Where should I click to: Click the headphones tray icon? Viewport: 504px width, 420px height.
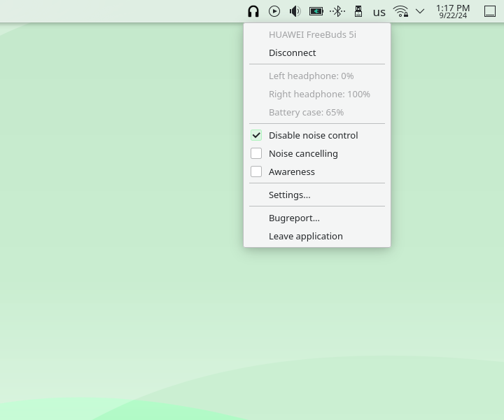pos(253,12)
